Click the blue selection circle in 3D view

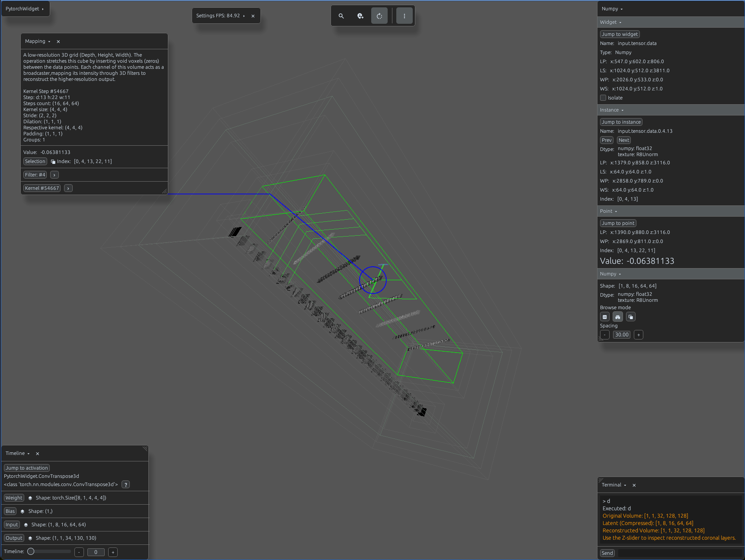[372, 280]
